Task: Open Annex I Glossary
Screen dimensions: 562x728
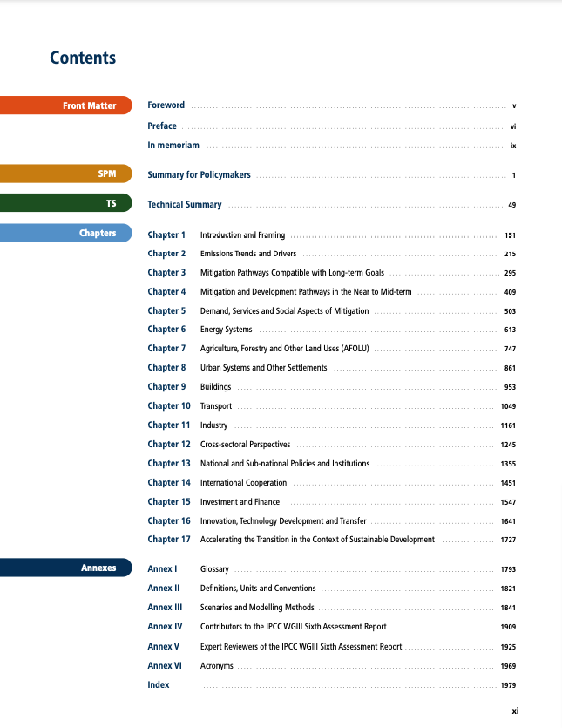Action: click(x=214, y=569)
